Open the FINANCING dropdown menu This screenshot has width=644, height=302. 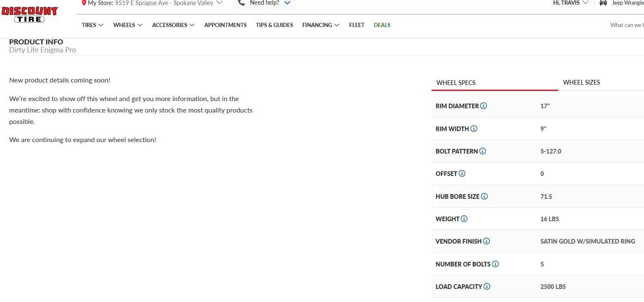321,25
